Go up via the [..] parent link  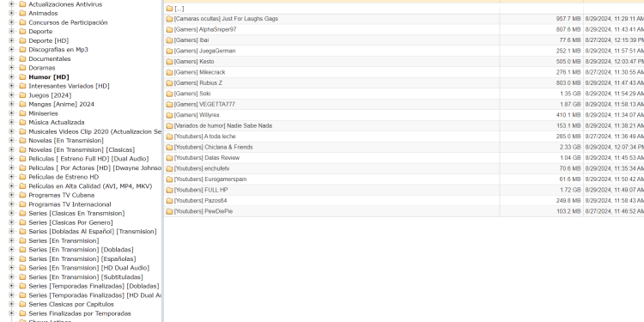point(179,9)
